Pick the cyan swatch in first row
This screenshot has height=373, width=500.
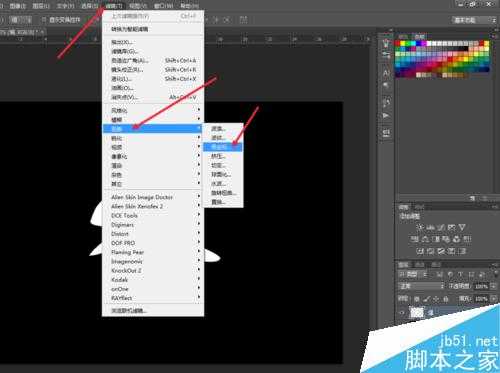pyautogui.click(x=413, y=44)
